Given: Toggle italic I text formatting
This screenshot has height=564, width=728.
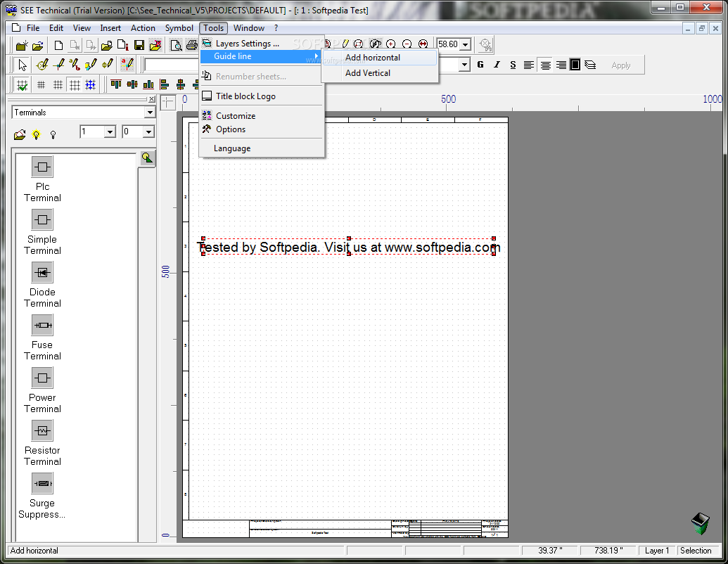Looking at the screenshot, I should (497, 65).
